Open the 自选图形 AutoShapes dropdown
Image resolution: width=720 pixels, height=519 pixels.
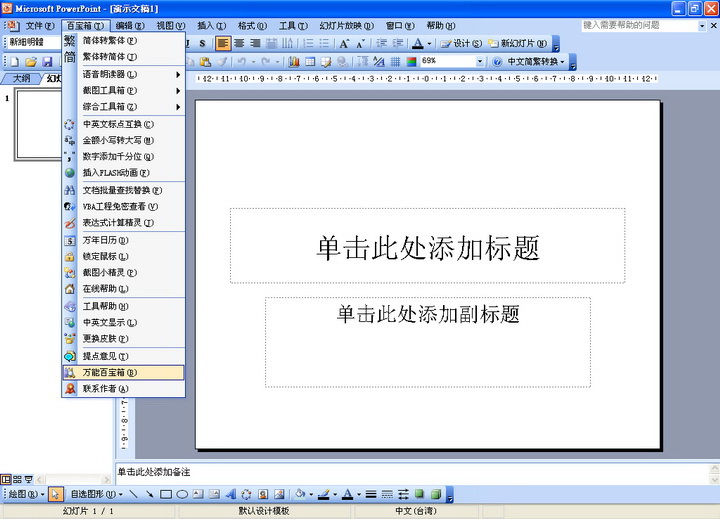click(97, 495)
